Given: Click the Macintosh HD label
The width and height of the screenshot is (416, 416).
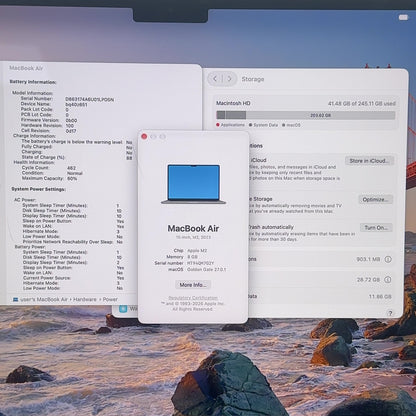Looking at the screenshot, I should (x=233, y=103).
